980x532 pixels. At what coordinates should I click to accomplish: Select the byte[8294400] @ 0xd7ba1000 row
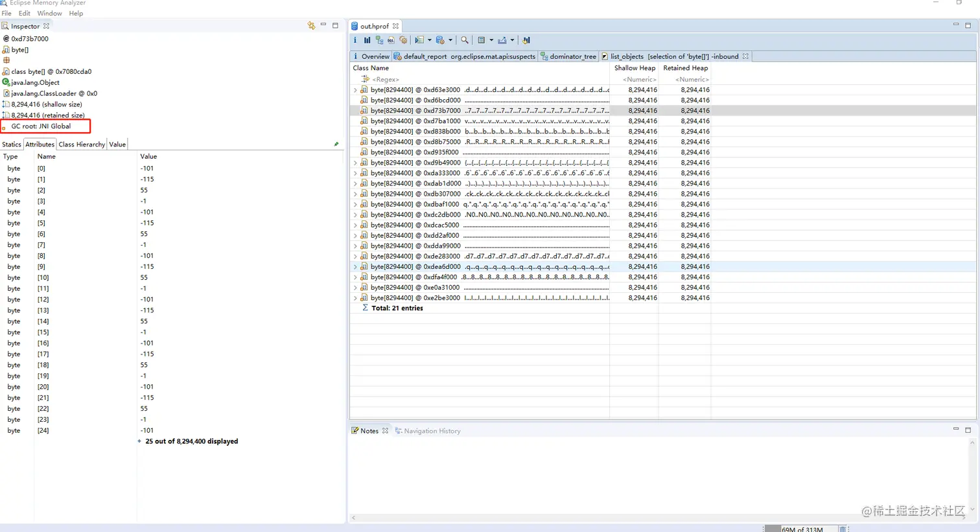(530, 121)
